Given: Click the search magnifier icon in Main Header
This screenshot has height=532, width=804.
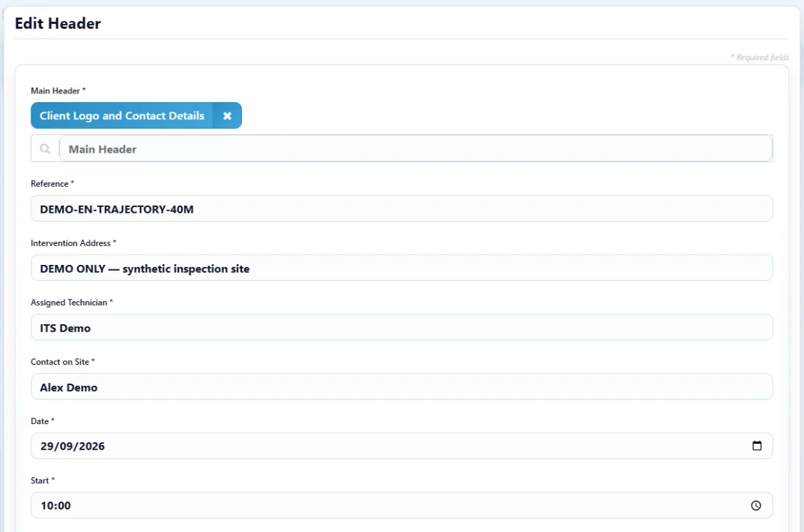Looking at the screenshot, I should [x=45, y=148].
